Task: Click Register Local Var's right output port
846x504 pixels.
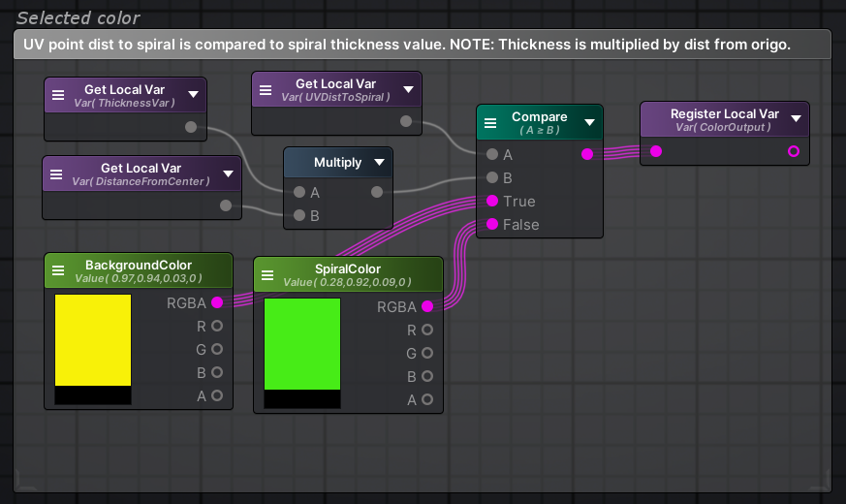Action: (x=794, y=151)
